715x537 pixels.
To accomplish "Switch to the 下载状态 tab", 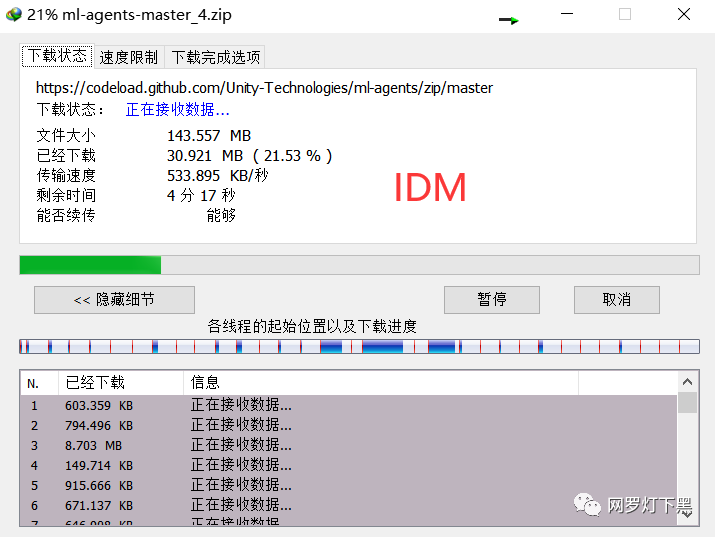I will [57, 56].
